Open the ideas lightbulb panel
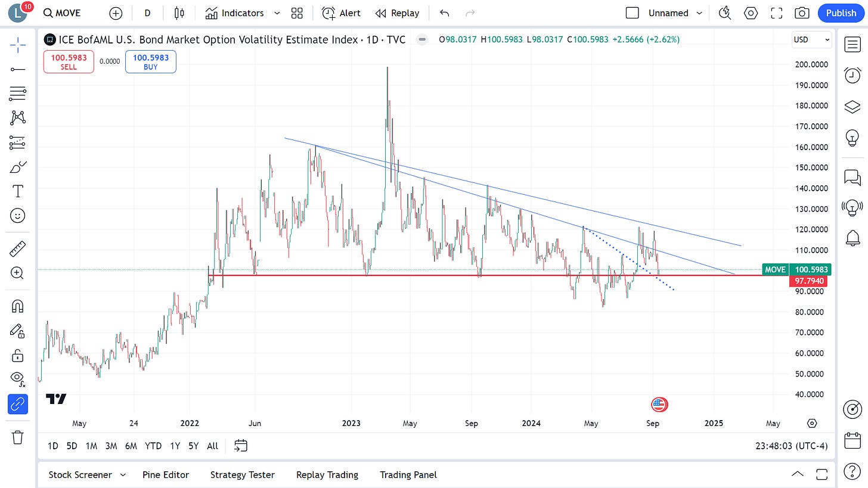The width and height of the screenshot is (868, 488). point(852,138)
